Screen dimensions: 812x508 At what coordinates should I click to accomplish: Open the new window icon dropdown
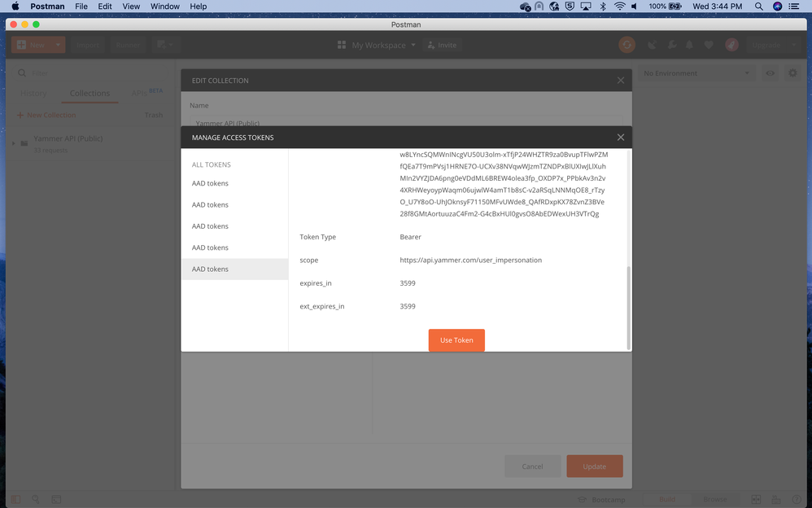click(x=165, y=45)
